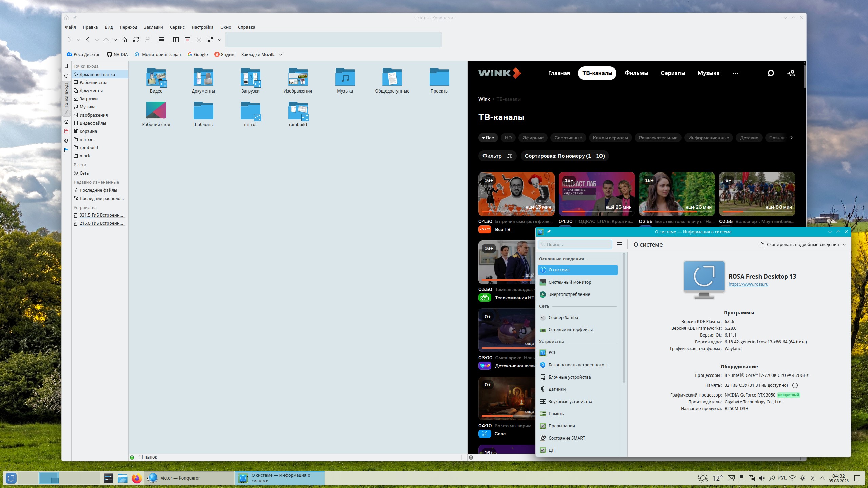Toggle the Информационные filter chip
The image size is (868, 488).
coord(709,138)
